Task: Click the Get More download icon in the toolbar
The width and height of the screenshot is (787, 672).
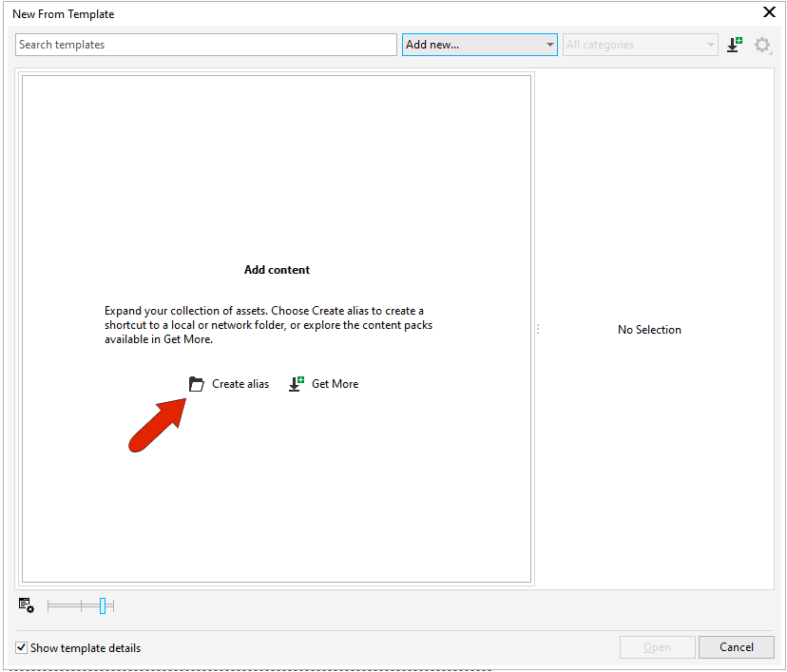Action: pyautogui.click(x=734, y=44)
